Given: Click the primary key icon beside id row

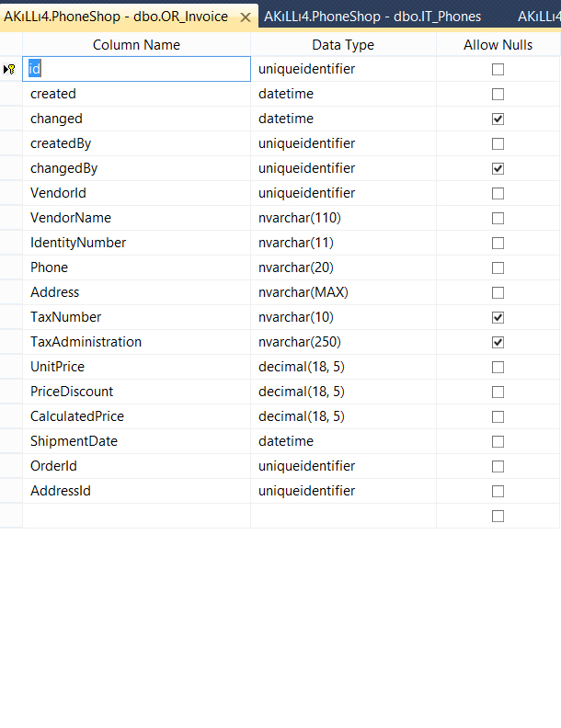Looking at the screenshot, I should pyautogui.click(x=9, y=69).
